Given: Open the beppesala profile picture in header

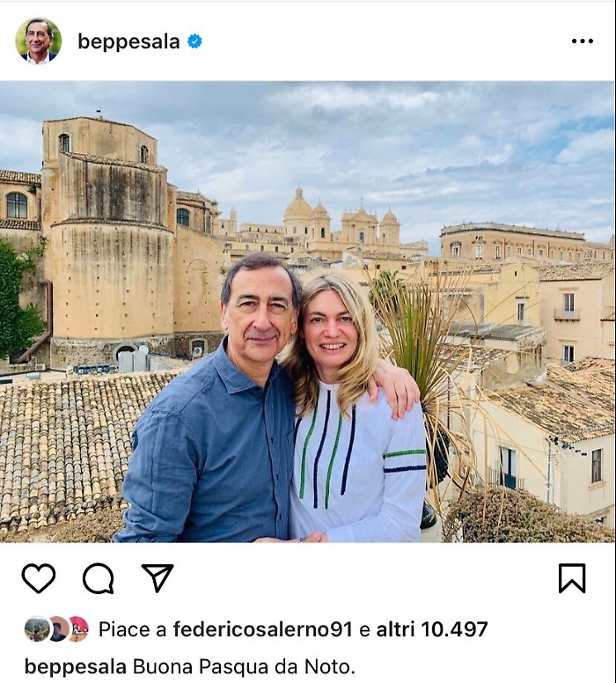Looking at the screenshot, I should 38,40.
